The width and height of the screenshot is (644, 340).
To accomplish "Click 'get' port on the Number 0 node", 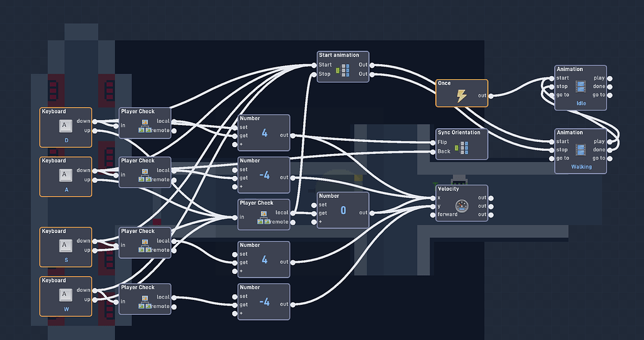I will pos(314,213).
